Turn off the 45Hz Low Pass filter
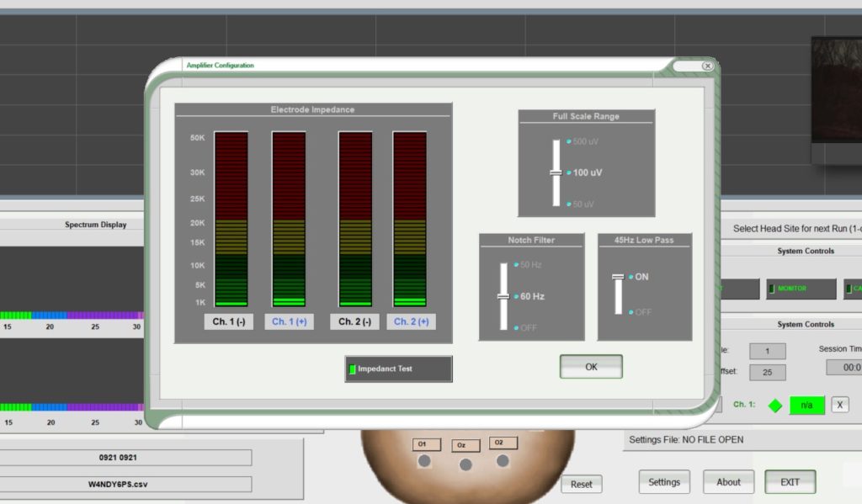This screenshot has width=862, height=504. (x=631, y=312)
